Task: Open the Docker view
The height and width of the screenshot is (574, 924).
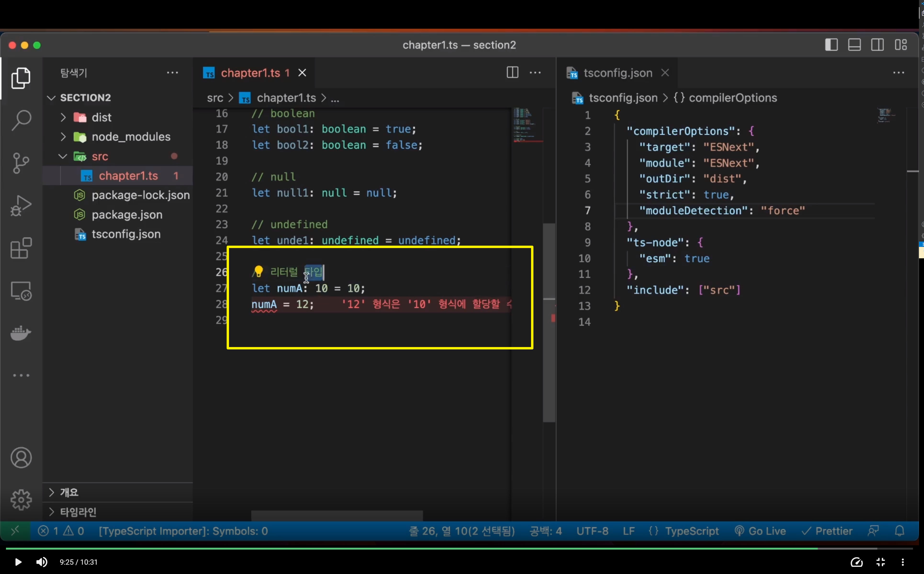Action: click(x=21, y=333)
